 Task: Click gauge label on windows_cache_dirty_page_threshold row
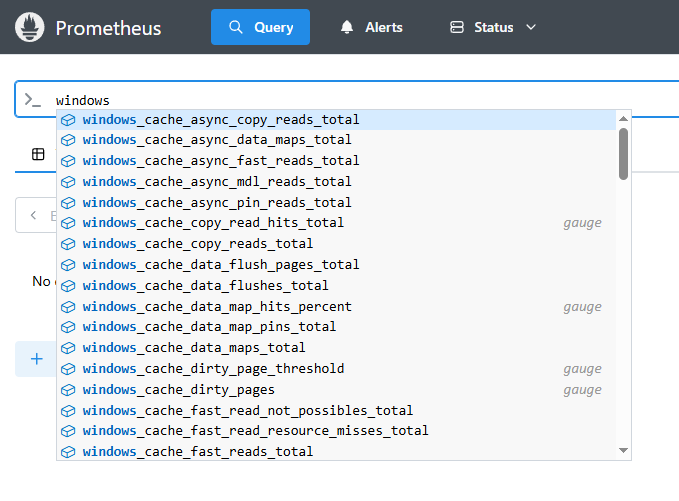pyautogui.click(x=582, y=369)
